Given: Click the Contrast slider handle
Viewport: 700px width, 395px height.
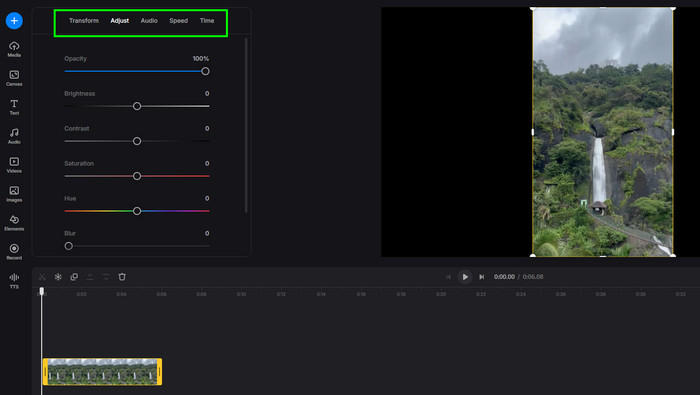Looking at the screenshot, I should click(x=137, y=141).
